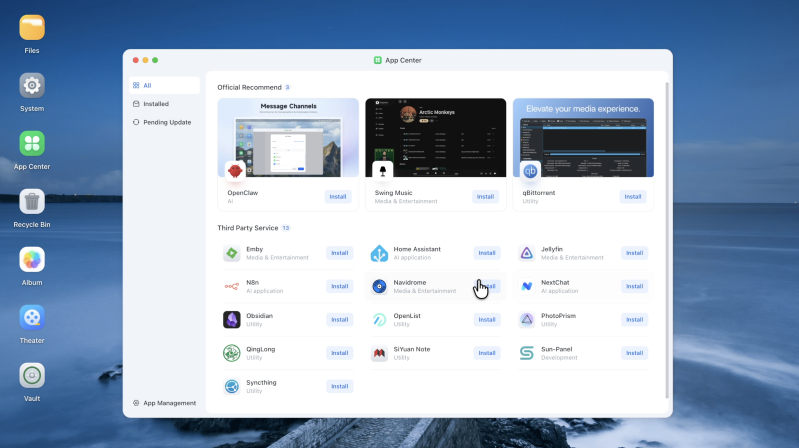Install qBittorrent from recommendations
Image resolution: width=799 pixels, height=448 pixels.
pyautogui.click(x=633, y=197)
